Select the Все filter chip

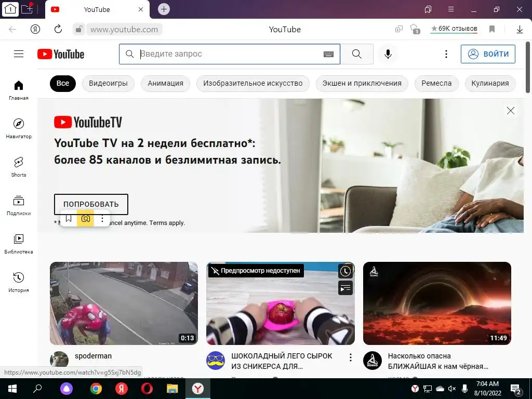click(x=63, y=84)
